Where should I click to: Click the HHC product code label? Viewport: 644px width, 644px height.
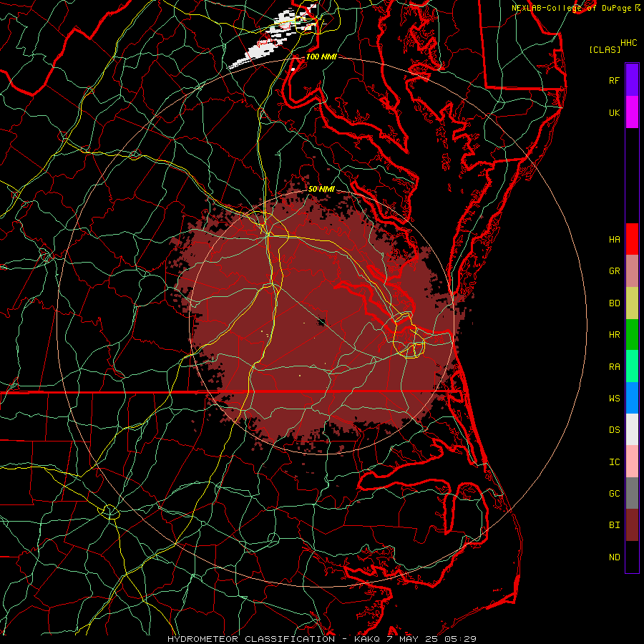point(628,43)
